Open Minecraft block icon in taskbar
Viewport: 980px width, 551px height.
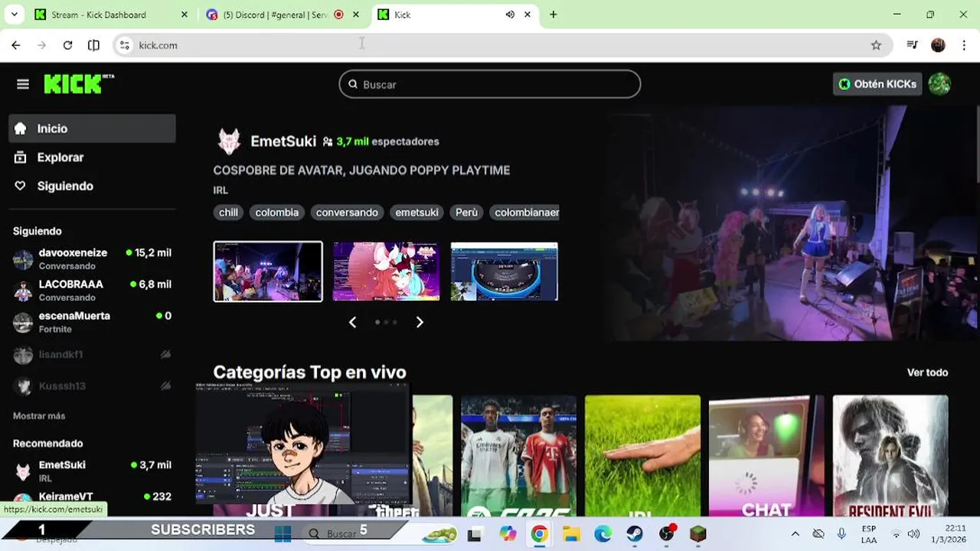698,534
